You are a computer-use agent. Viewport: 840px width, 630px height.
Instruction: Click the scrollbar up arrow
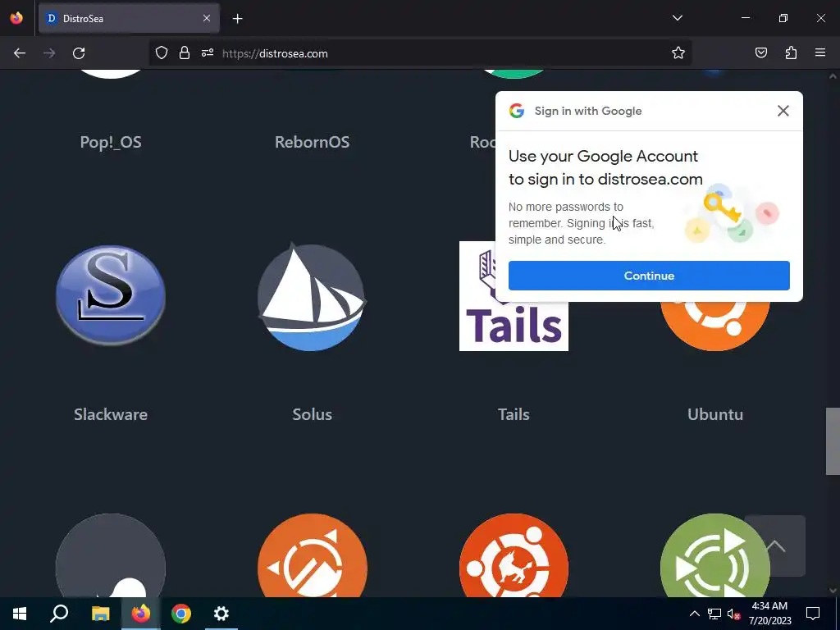point(833,76)
